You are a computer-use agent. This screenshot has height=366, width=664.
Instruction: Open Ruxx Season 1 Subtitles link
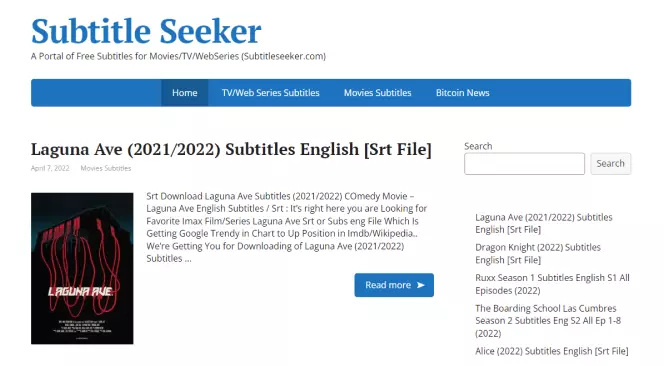click(552, 284)
